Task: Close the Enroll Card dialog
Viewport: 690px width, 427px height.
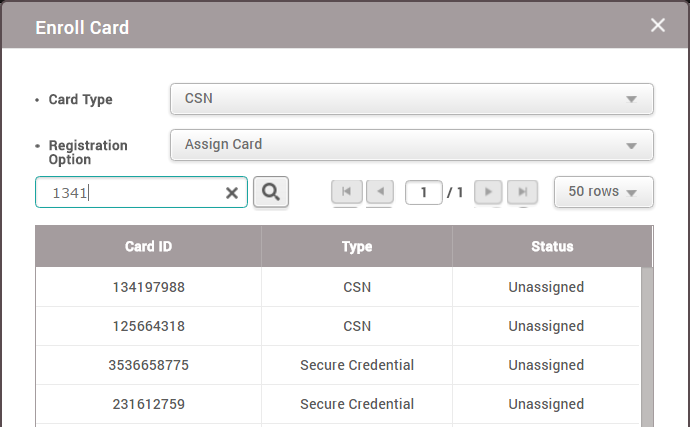Action: coord(658,25)
